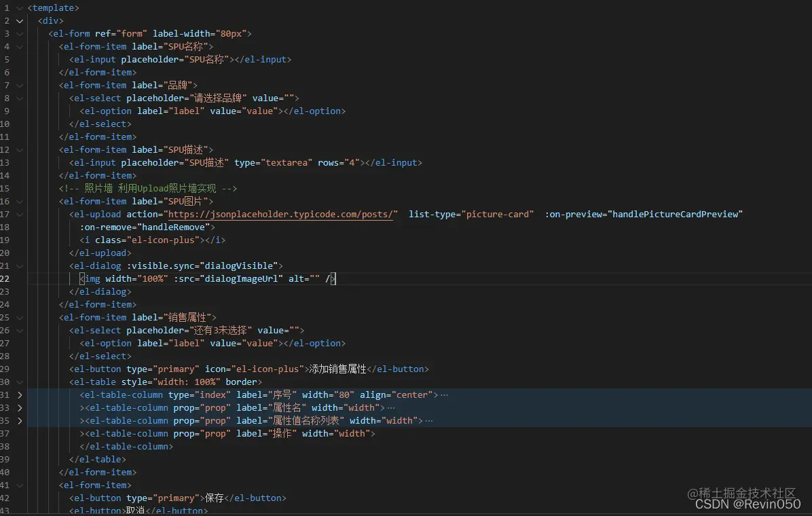
Task: Click the closing </el-upload> tag
Action: click(100, 253)
